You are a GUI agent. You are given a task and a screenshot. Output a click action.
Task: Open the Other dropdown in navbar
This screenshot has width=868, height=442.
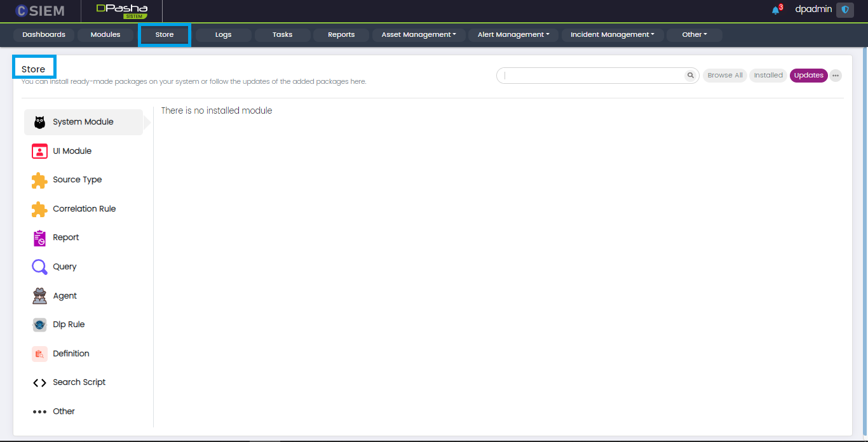694,35
